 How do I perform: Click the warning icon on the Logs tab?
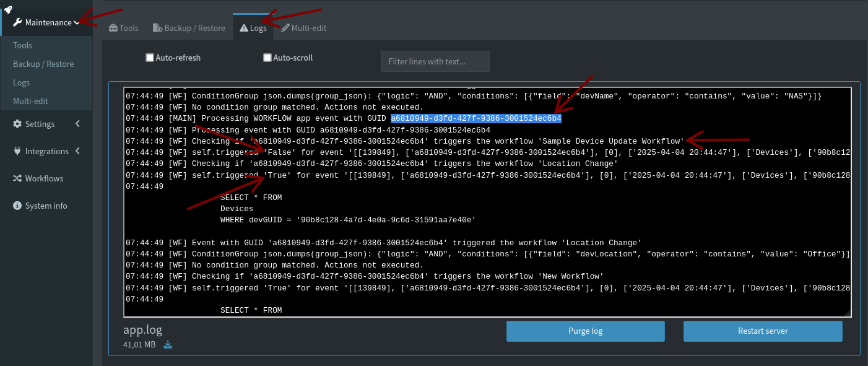point(243,27)
